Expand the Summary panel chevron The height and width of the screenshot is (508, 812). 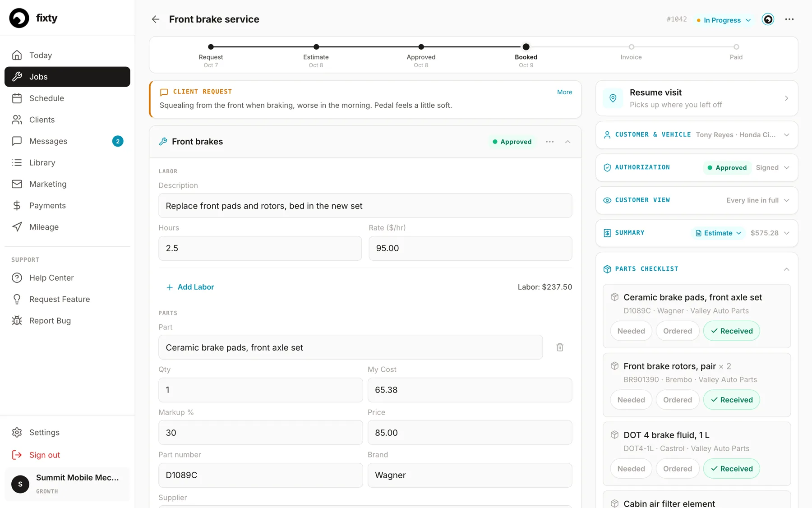[786, 233]
